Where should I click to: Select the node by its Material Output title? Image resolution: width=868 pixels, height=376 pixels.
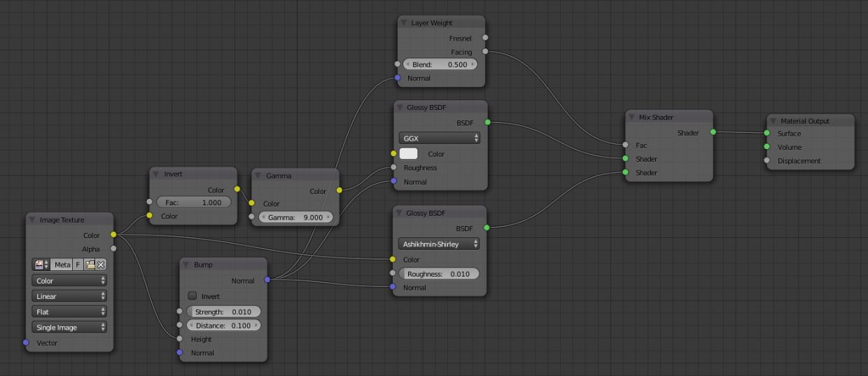point(805,121)
